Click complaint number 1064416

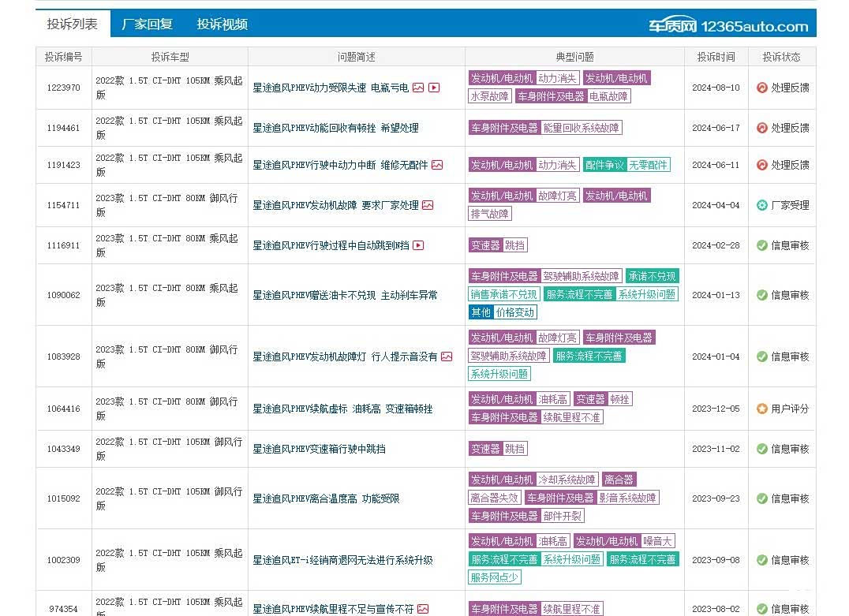coord(63,409)
